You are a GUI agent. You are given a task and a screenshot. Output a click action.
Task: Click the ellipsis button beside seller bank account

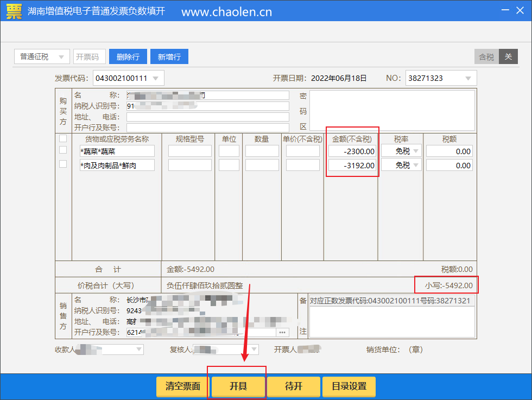pos(282,333)
